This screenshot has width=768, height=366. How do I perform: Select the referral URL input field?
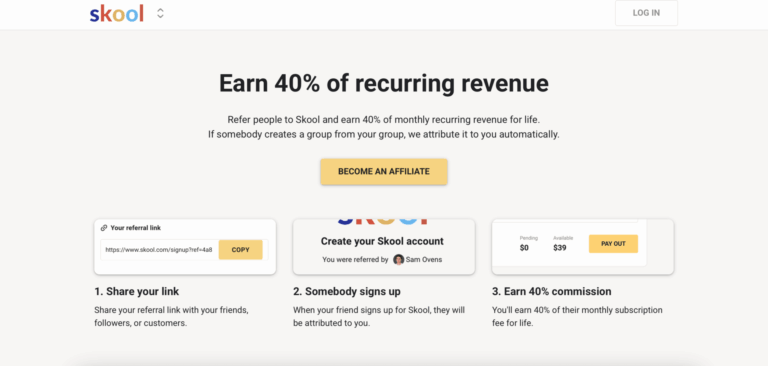160,250
